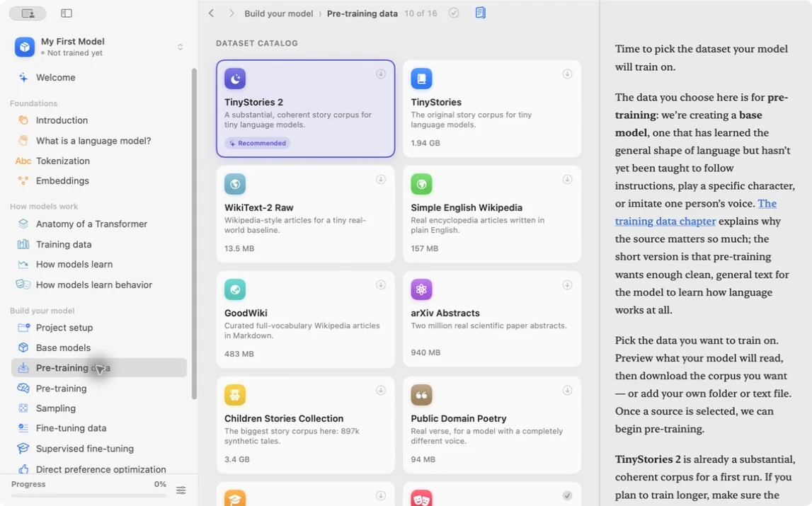Viewport: 812px width, 506px height.
Task: Click the Sampling dice icon
Action: click(x=23, y=408)
